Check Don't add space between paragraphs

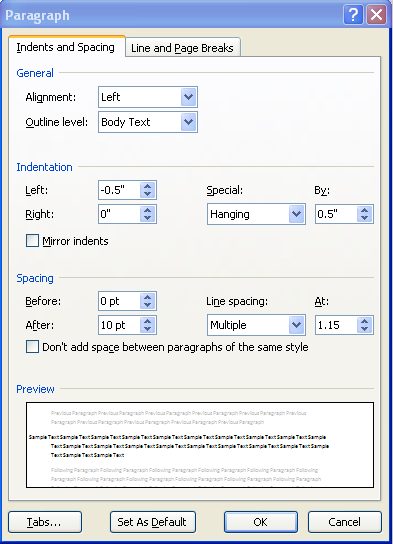point(32,347)
